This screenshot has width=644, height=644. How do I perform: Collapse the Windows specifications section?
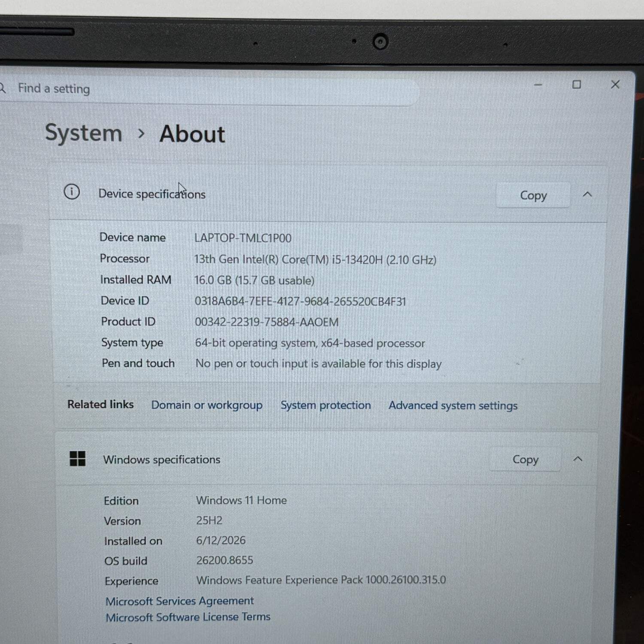(578, 459)
